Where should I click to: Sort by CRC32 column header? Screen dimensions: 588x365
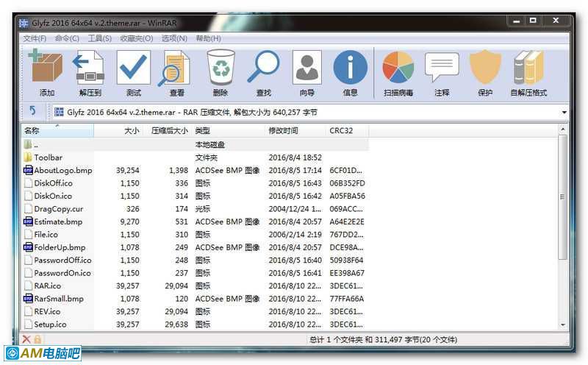coord(347,131)
